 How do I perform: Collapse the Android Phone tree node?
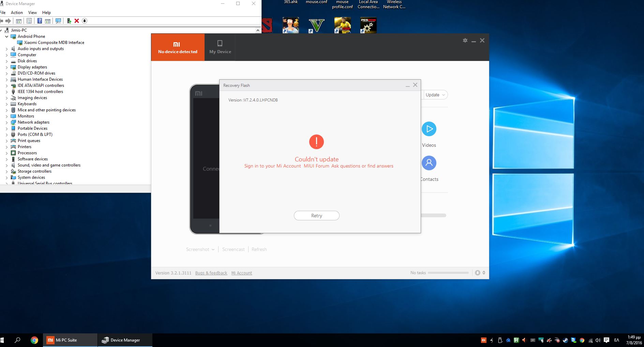click(6, 36)
